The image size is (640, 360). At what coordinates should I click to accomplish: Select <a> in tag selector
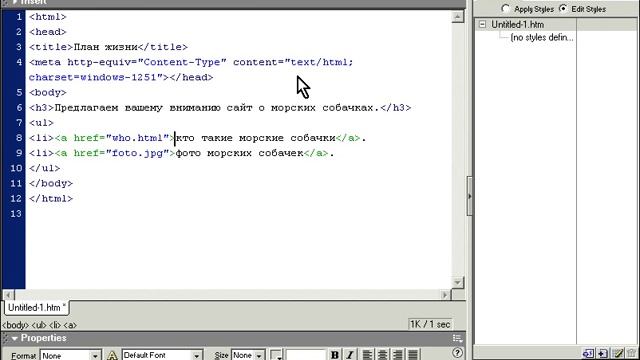[x=70, y=325]
